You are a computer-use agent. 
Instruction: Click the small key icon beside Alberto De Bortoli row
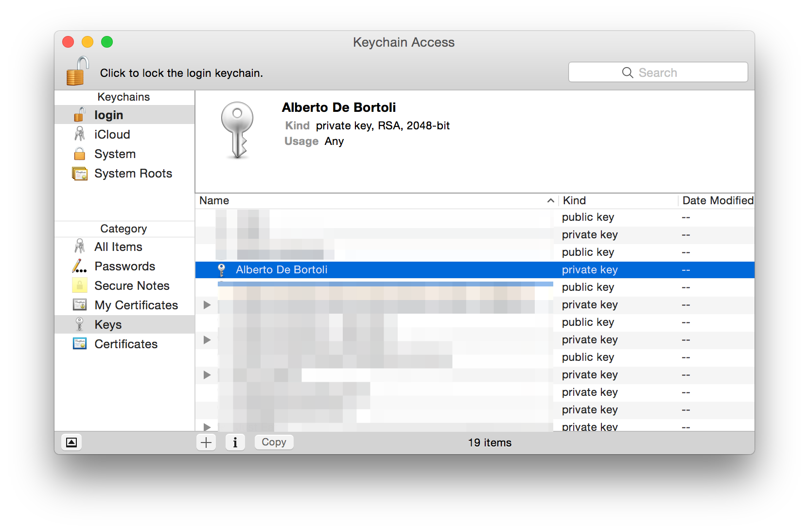point(222,270)
